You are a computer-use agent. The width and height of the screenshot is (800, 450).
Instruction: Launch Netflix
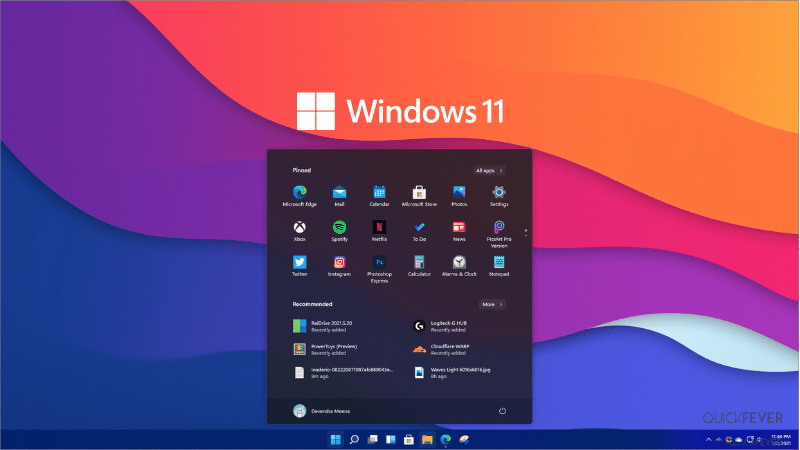pos(379,231)
